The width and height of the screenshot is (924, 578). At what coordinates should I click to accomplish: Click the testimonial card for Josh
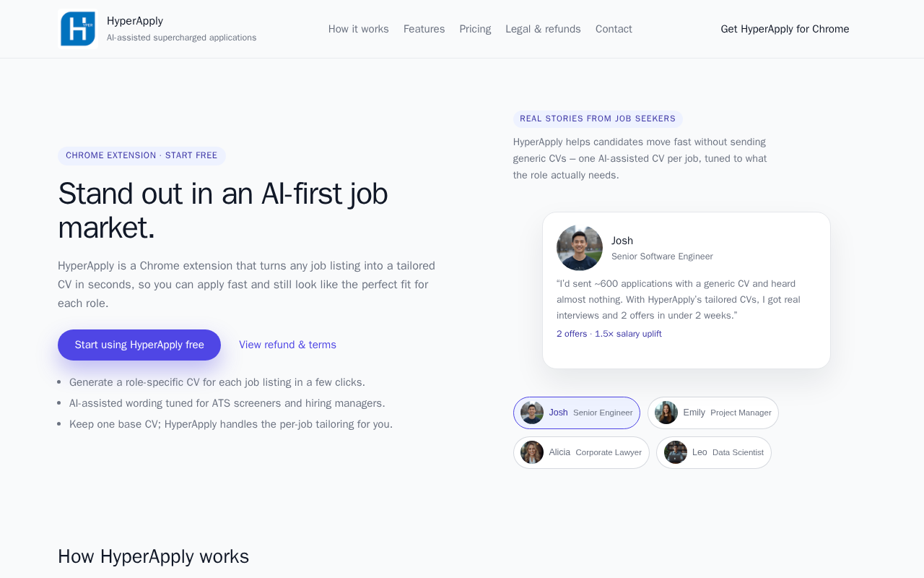coord(686,303)
